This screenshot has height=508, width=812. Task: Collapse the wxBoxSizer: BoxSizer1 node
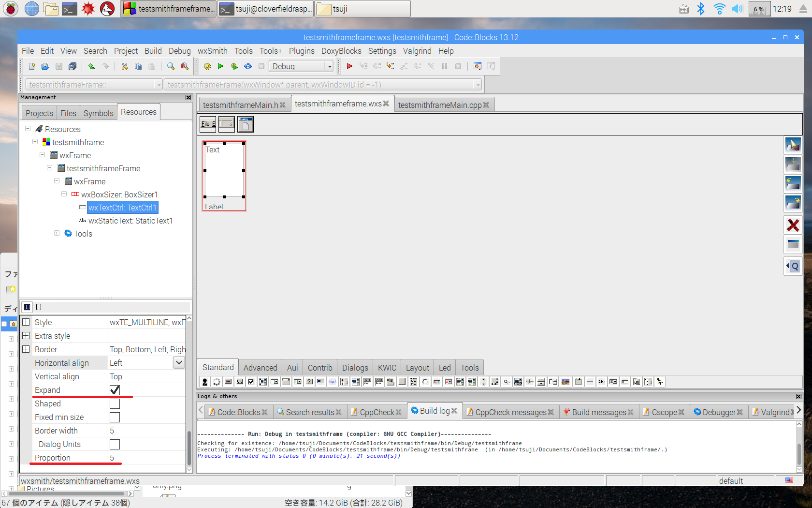pos(64,194)
